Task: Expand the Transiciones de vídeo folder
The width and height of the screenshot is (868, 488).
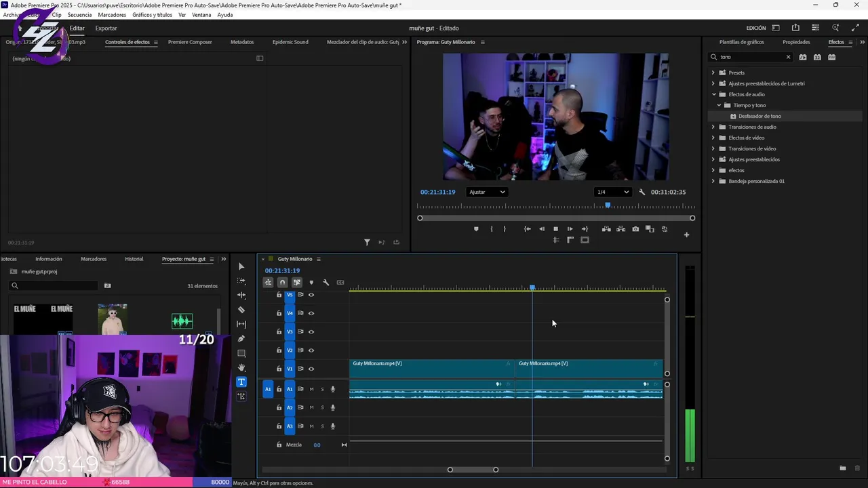Action: (713, 148)
